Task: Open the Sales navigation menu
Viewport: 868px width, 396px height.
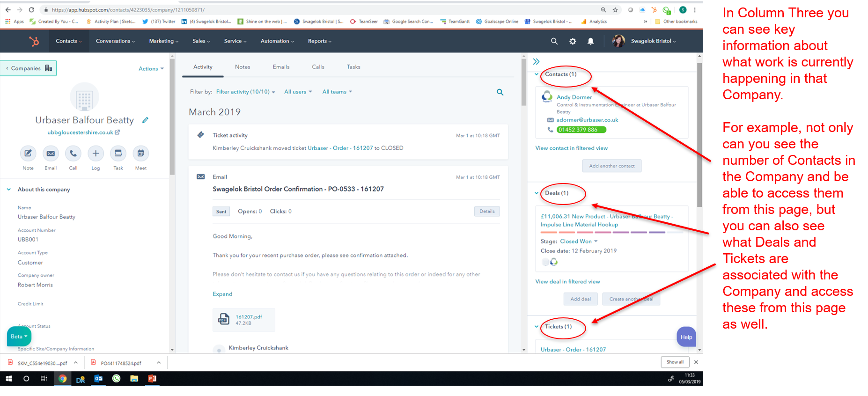Action: pos(201,41)
